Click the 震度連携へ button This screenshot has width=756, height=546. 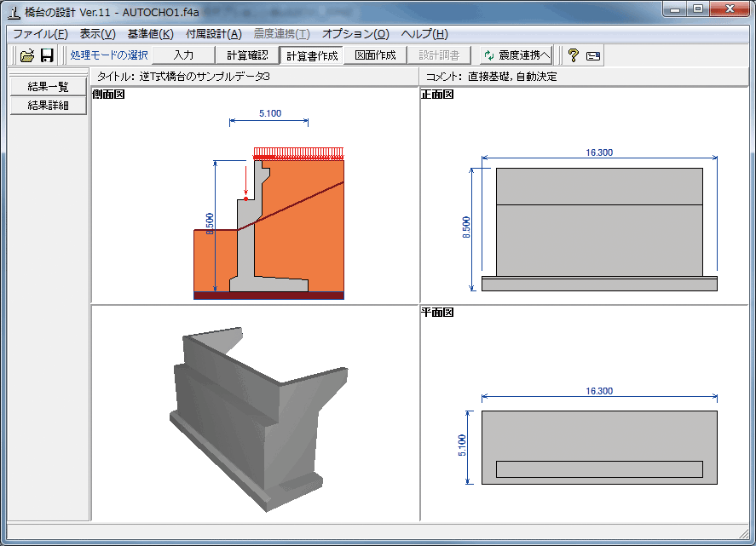pos(517,55)
